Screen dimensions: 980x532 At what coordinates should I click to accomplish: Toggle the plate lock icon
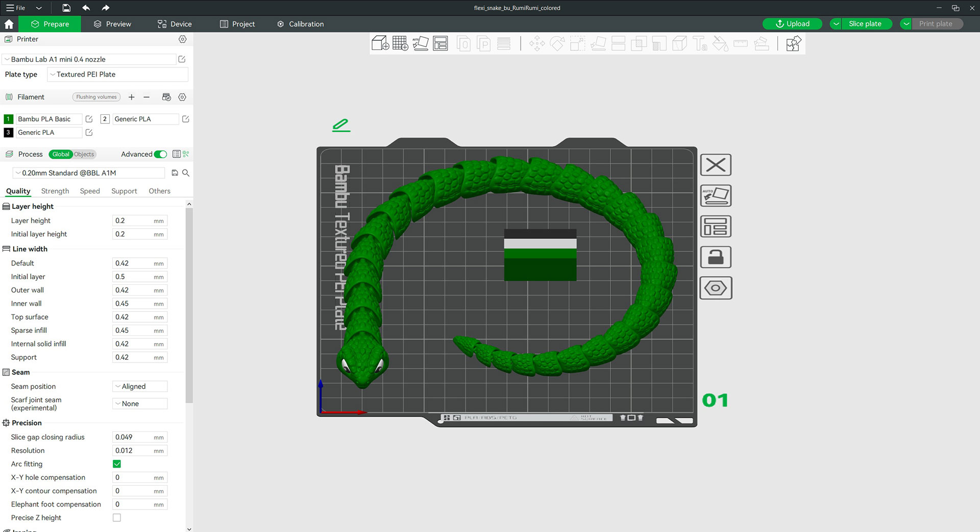pos(716,257)
